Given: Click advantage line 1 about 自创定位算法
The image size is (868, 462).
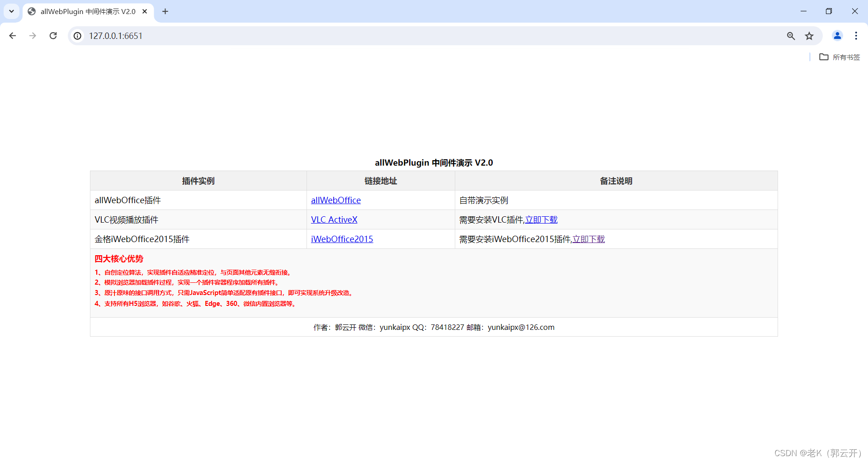Looking at the screenshot, I should click(x=193, y=272).
